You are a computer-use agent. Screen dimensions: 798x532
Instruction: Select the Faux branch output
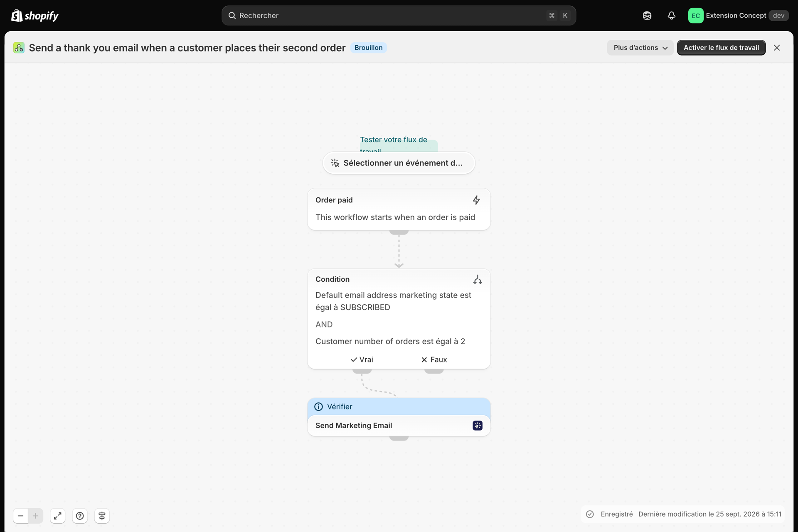[434, 360]
